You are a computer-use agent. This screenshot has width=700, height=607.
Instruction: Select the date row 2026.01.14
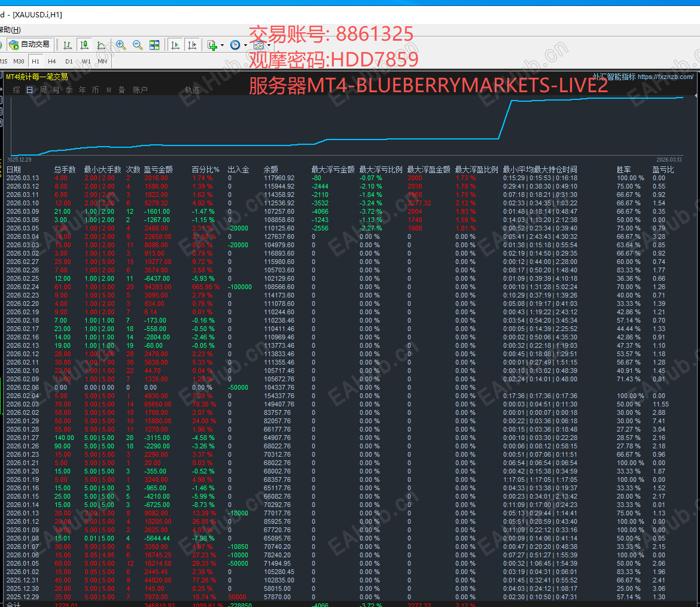(23, 505)
